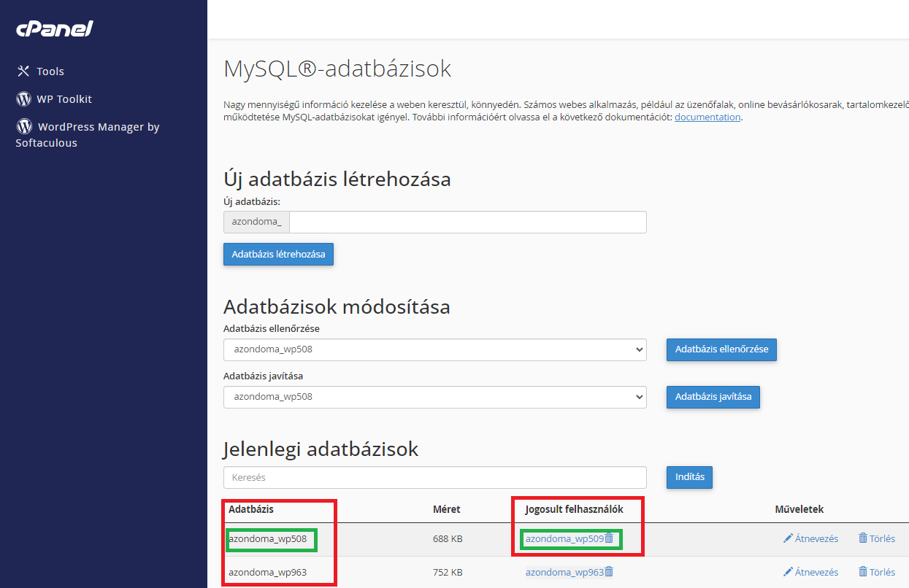Click Törlés trash icon in azondoma_wp963 row

click(863, 572)
